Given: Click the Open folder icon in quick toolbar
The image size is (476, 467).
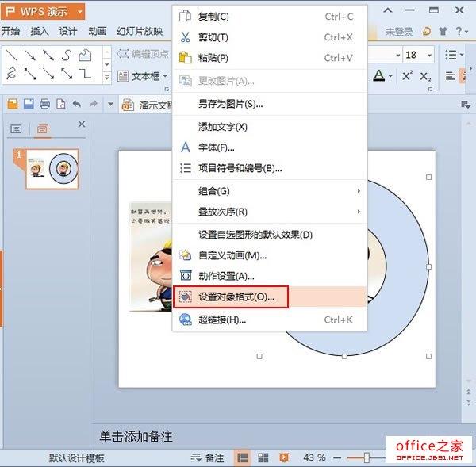Looking at the screenshot, I should pyautogui.click(x=13, y=104).
